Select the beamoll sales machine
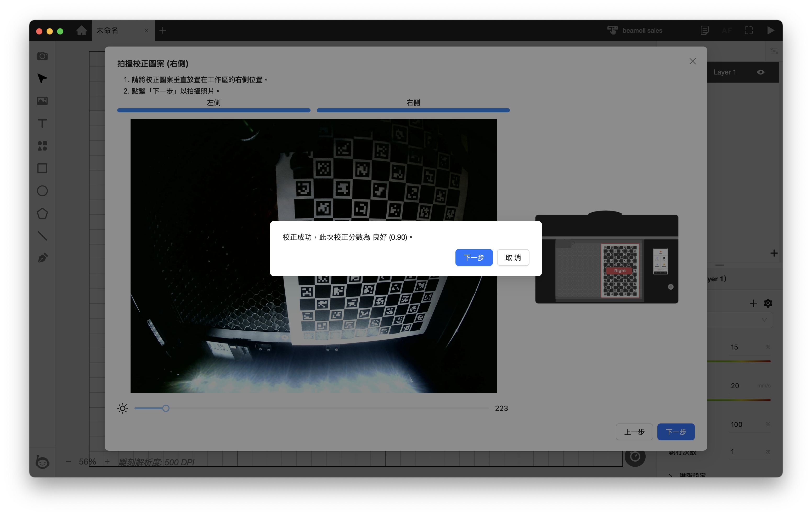The height and width of the screenshot is (516, 812). pyautogui.click(x=635, y=30)
